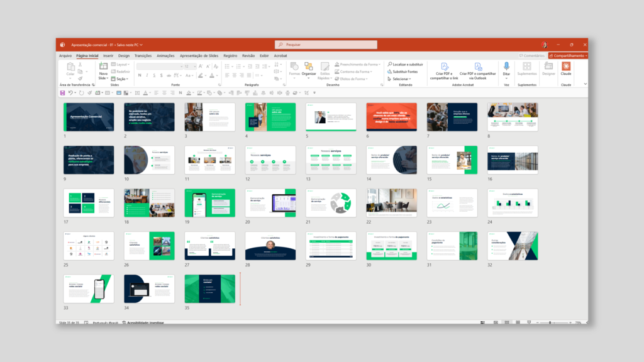Select slide 6 orange thumbnail
The image size is (644, 362).
(391, 117)
